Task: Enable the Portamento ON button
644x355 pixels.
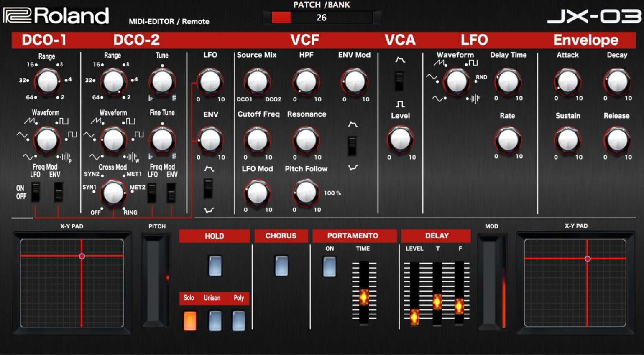Action: coord(330,266)
